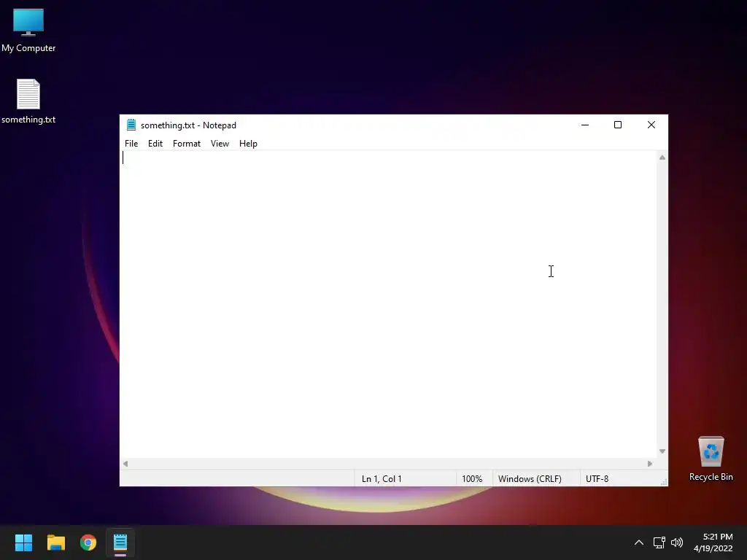Viewport: 747px width, 560px height.
Task: Maximize the Notepad window
Action: [x=618, y=125]
